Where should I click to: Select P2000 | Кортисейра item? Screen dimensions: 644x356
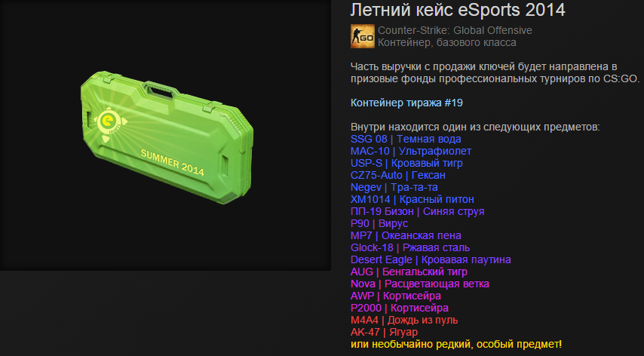(x=399, y=308)
